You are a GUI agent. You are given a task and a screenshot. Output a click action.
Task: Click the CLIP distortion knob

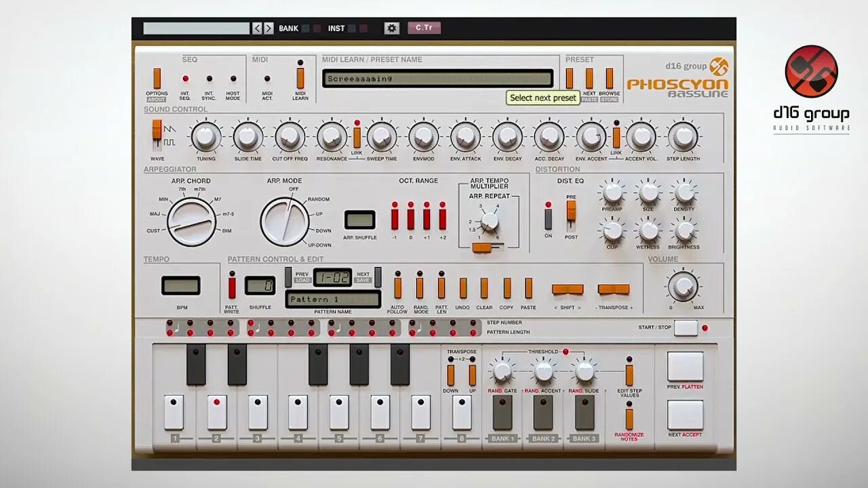point(612,231)
